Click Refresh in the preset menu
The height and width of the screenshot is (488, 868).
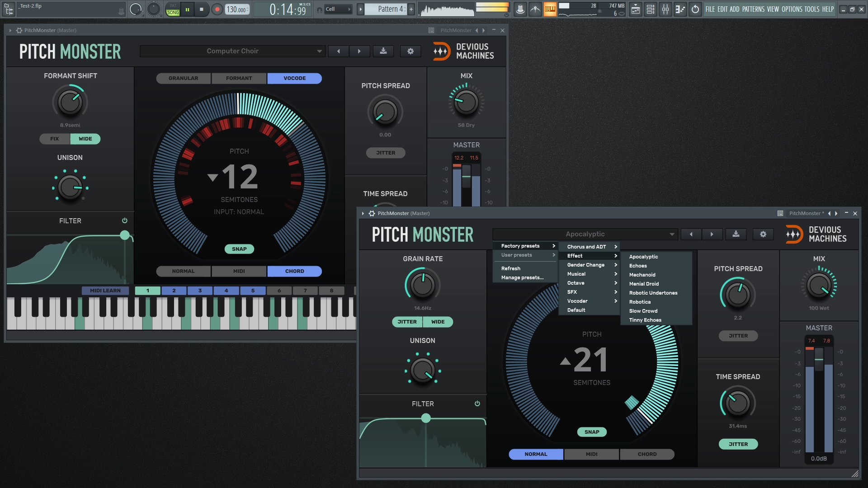[x=511, y=268]
